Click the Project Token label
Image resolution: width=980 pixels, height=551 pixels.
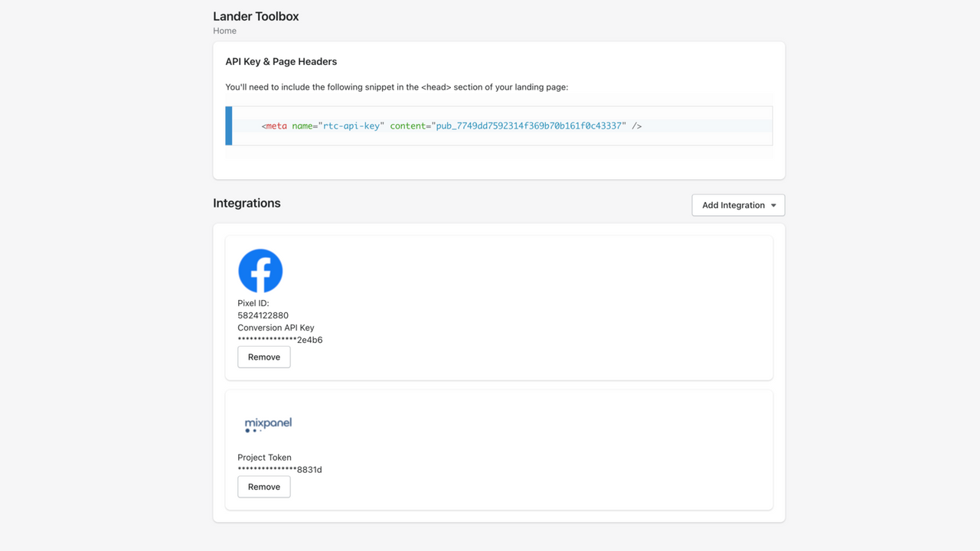pos(264,457)
